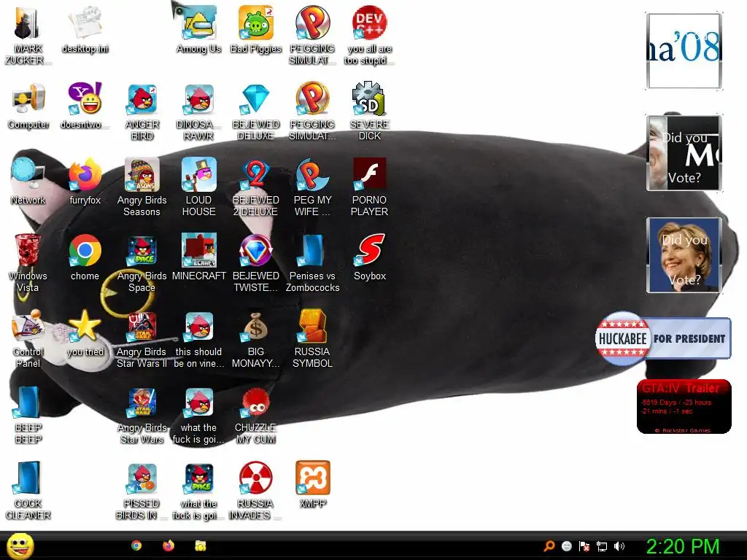This screenshot has width=747, height=560.
Task: Click the GTA:IV Trailer countdown gadget
Action: tap(684, 406)
